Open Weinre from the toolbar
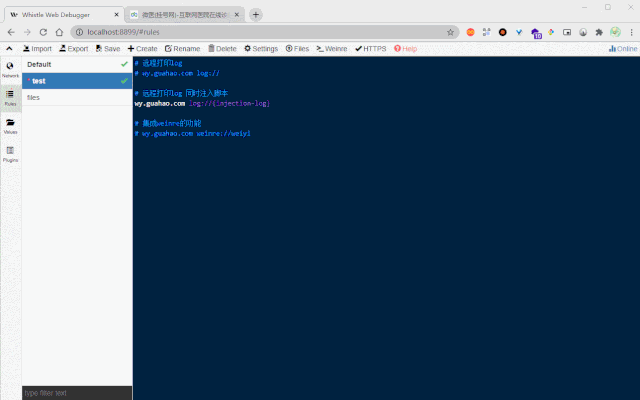This screenshot has width=640, height=400. point(331,49)
